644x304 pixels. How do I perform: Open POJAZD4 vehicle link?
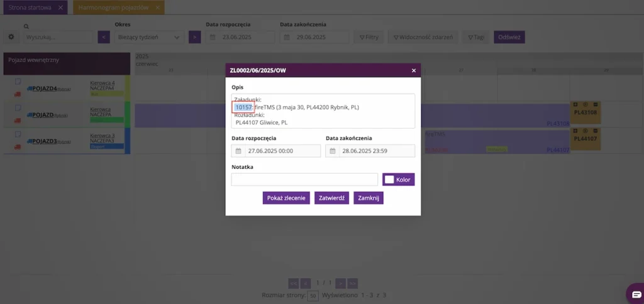[x=45, y=88]
